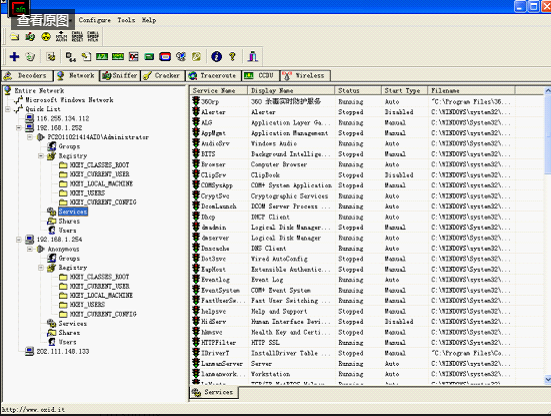The image size is (551, 416).
Task: Start the sniffer with the network card icon
Action: pyautogui.click(x=30, y=37)
